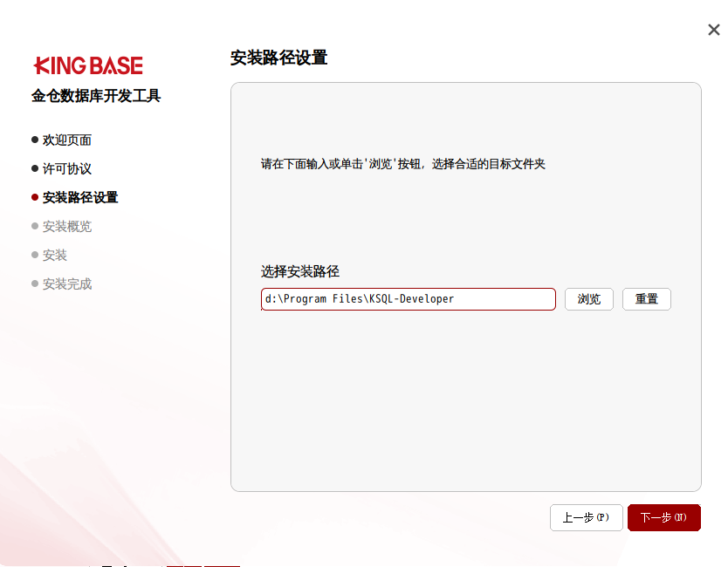Select the 欢迎页面 step in the sidebar
728x567 pixels.
click(67, 140)
